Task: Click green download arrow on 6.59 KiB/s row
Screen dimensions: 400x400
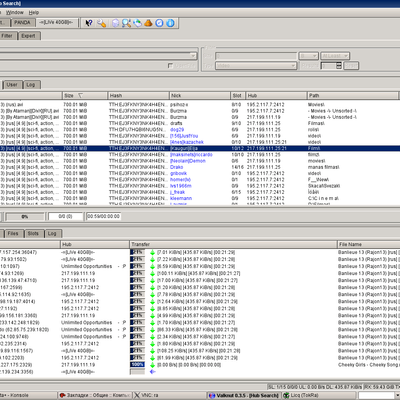Action: point(153,267)
